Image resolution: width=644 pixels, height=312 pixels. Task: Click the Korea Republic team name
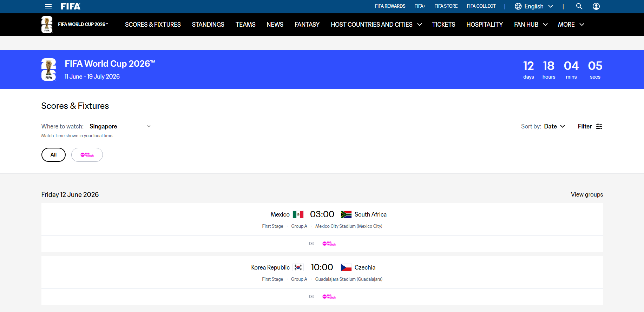pyautogui.click(x=270, y=267)
